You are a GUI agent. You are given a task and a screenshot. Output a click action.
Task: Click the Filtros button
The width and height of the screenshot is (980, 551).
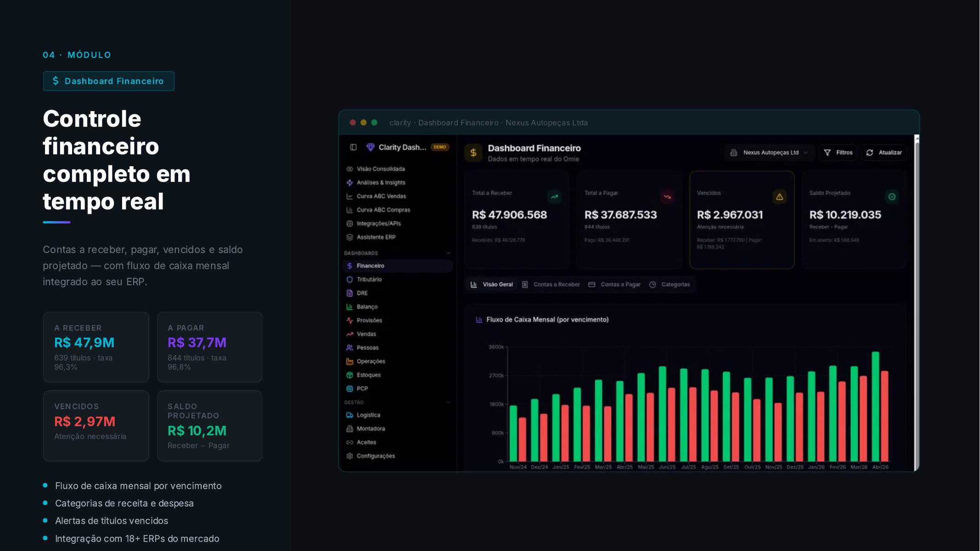pyautogui.click(x=838, y=152)
